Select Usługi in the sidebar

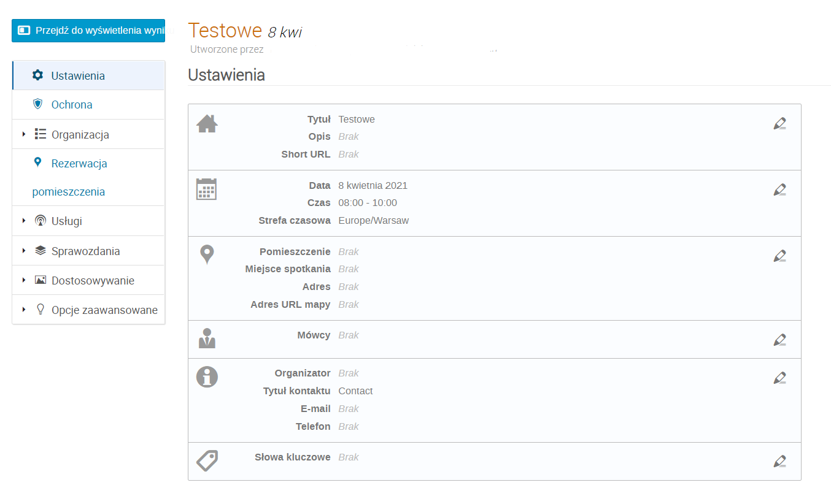tap(88, 221)
